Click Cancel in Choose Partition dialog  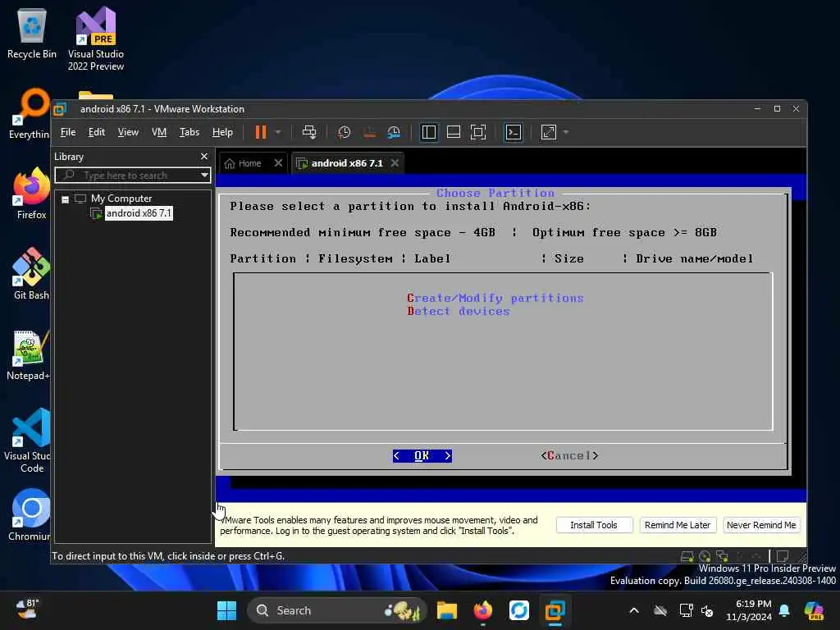tap(569, 456)
